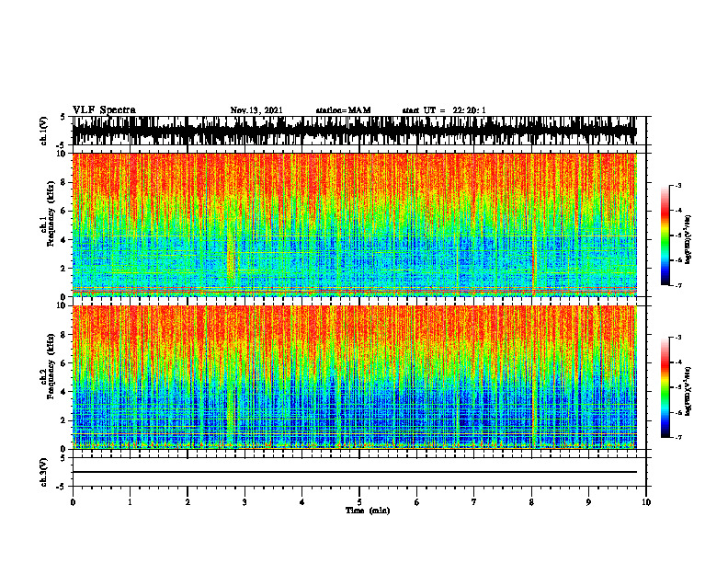Click time axis tick label "2"

pos(188,502)
